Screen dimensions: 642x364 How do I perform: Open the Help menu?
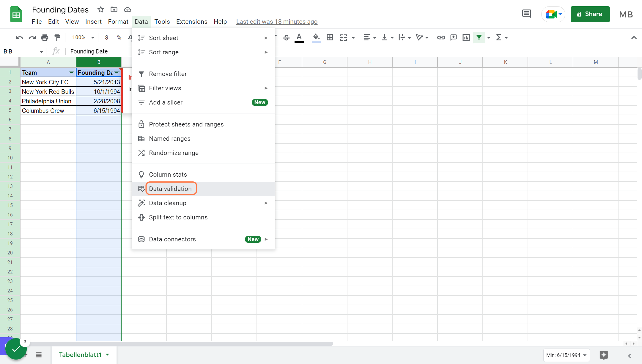(x=220, y=22)
